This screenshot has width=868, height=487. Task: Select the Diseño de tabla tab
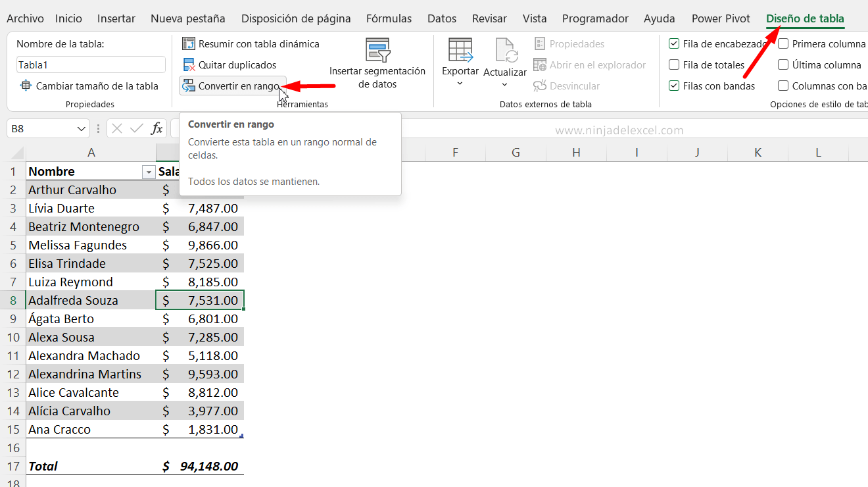[804, 18]
